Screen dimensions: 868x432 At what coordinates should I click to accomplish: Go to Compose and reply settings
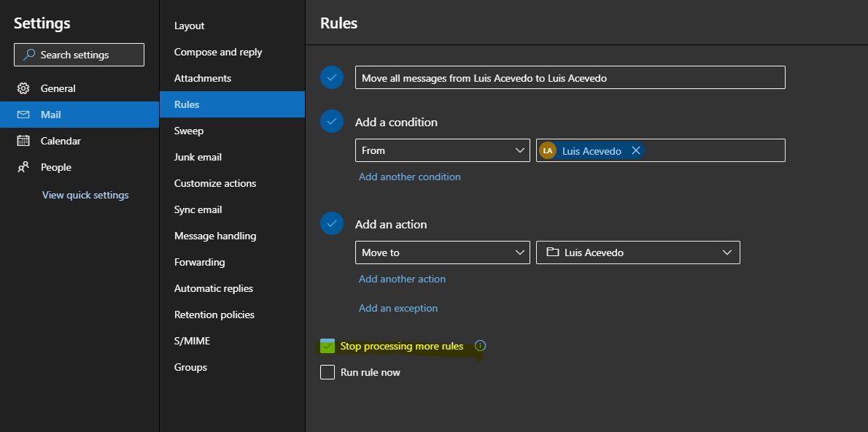coord(232,52)
